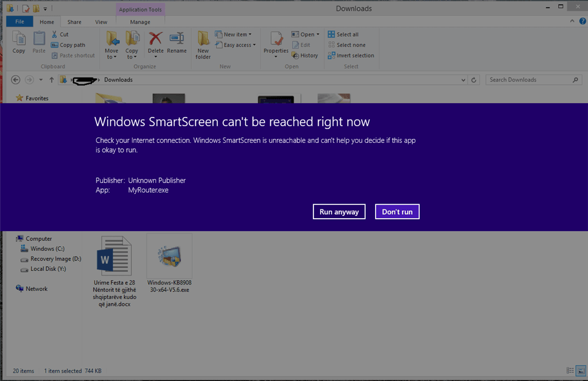Open the Recovery Image (D:) drive
This screenshot has width=588, height=381.
click(x=51, y=259)
